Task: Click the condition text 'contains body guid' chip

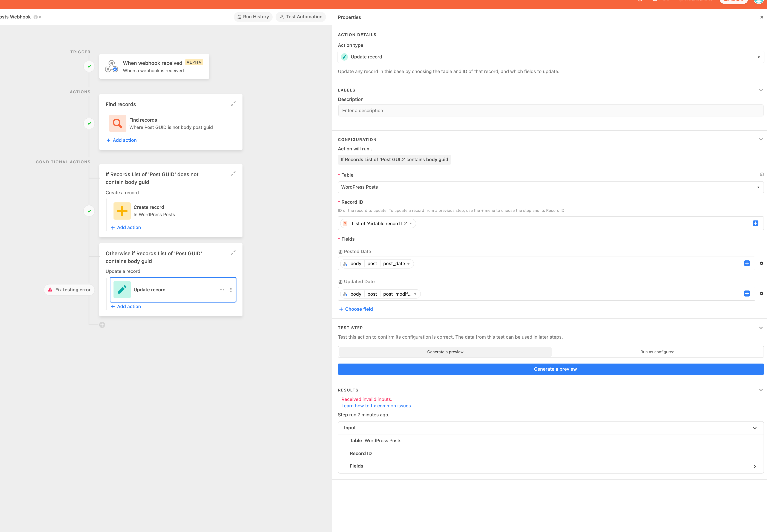Action: coord(394,160)
